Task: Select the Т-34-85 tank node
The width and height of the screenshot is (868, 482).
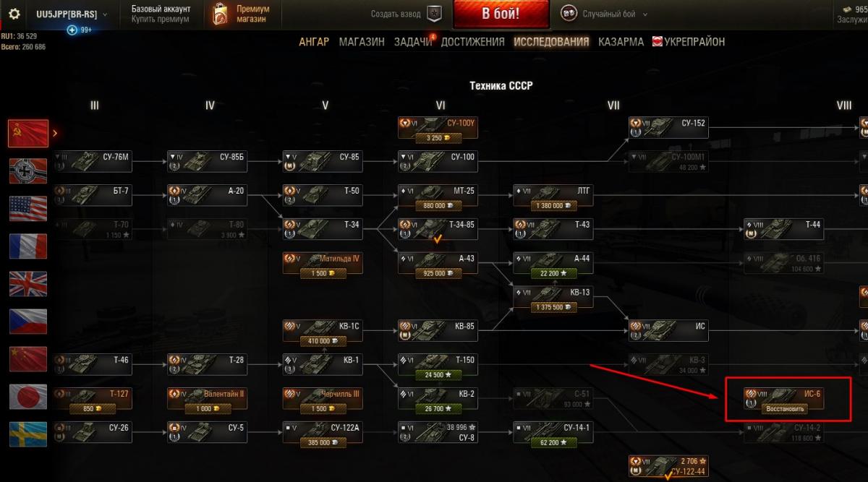Action: click(437, 230)
